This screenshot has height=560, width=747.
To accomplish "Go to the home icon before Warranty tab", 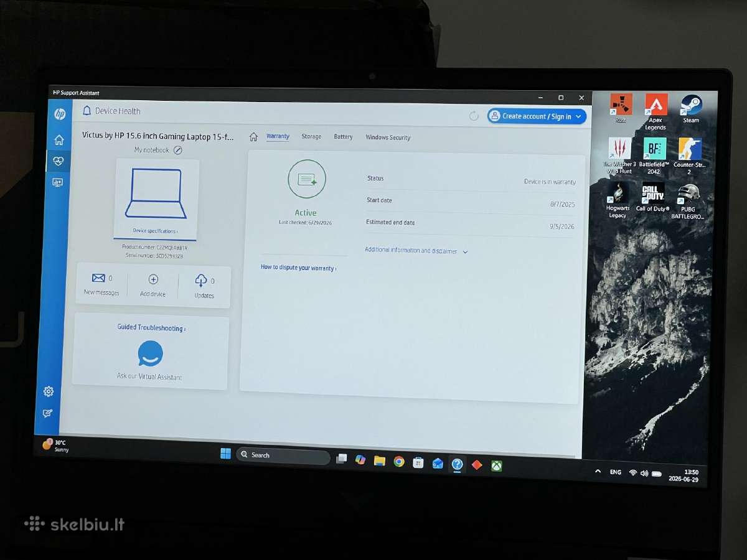I will pyautogui.click(x=253, y=137).
